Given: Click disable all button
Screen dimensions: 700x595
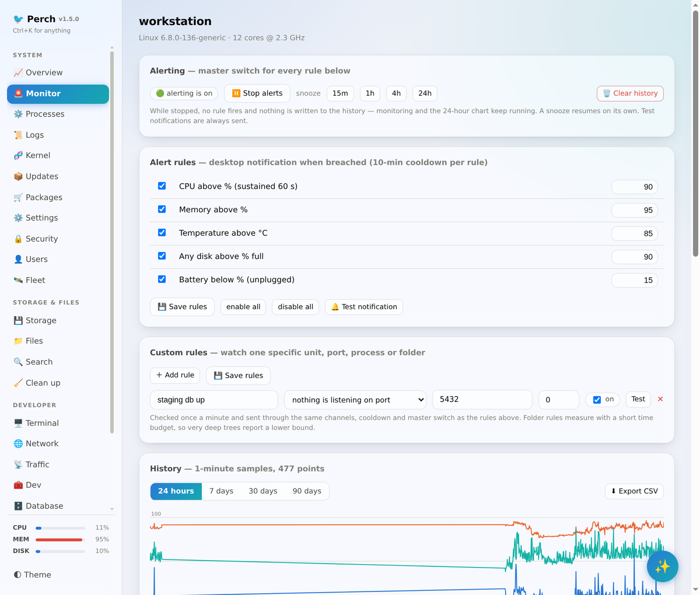Looking at the screenshot, I should click(295, 307).
